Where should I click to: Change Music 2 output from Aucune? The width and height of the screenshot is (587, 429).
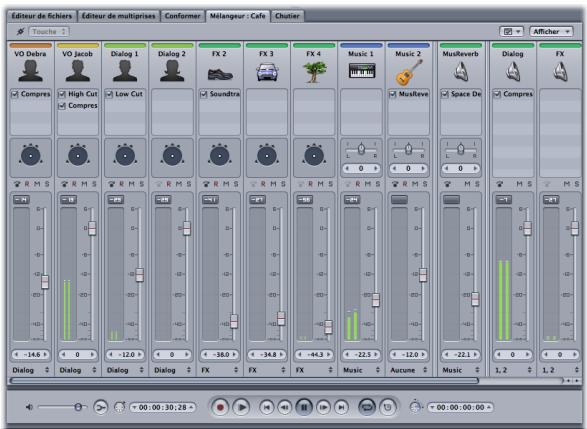coord(409,370)
